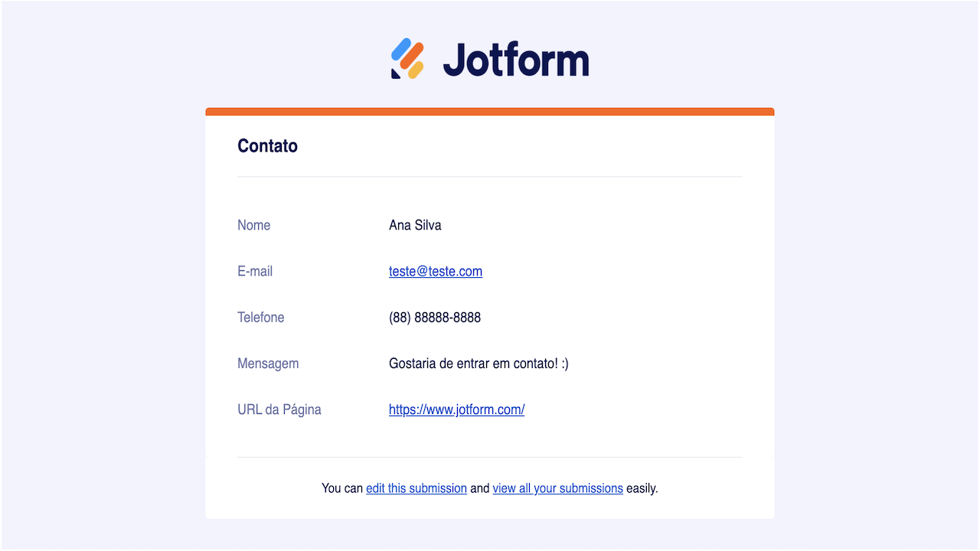Click the URL da Página label
The width and height of the screenshot is (980, 551).
(279, 409)
